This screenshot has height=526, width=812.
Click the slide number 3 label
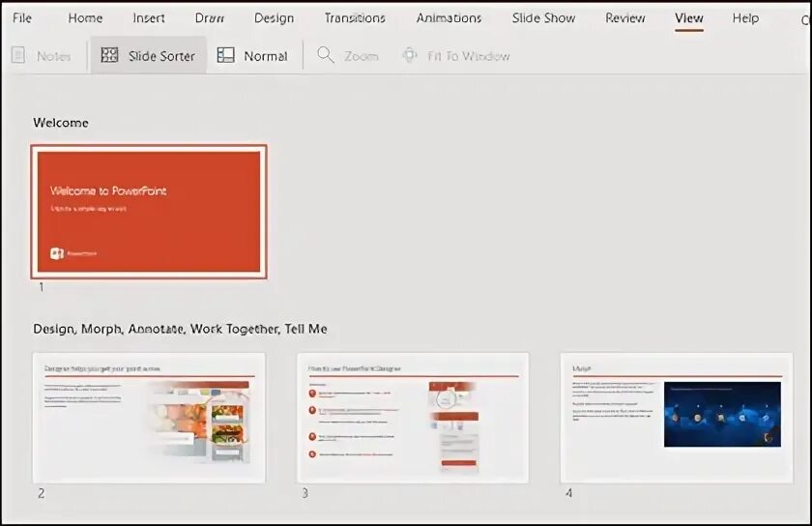point(305,493)
